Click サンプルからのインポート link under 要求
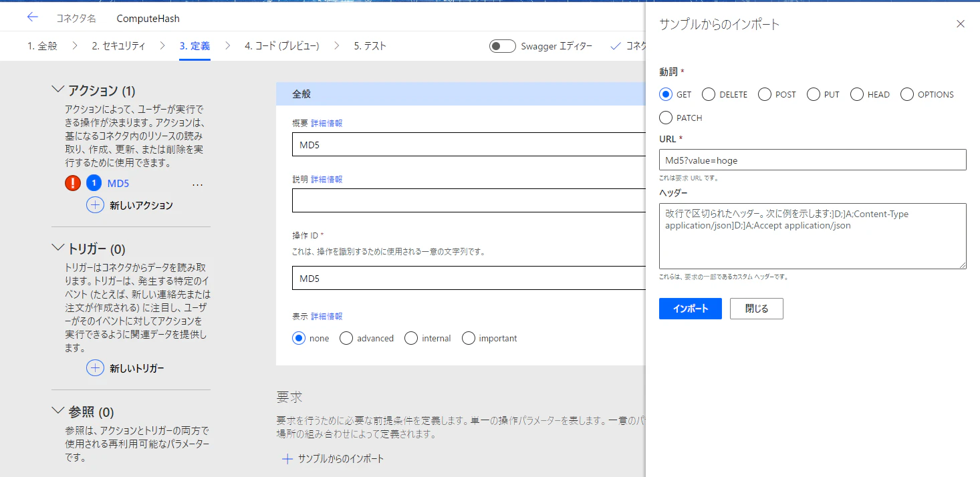Image resolution: width=980 pixels, height=477 pixels. pos(341,459)
